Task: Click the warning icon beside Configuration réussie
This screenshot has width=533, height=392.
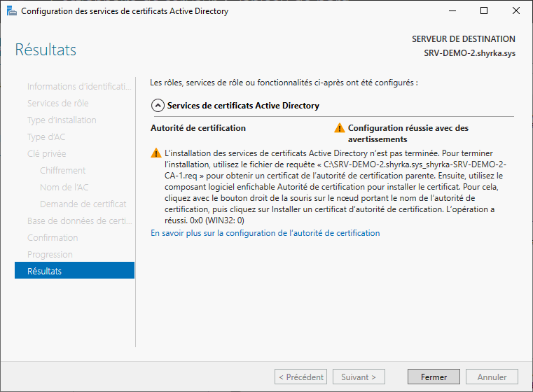Action: (340, 128)
